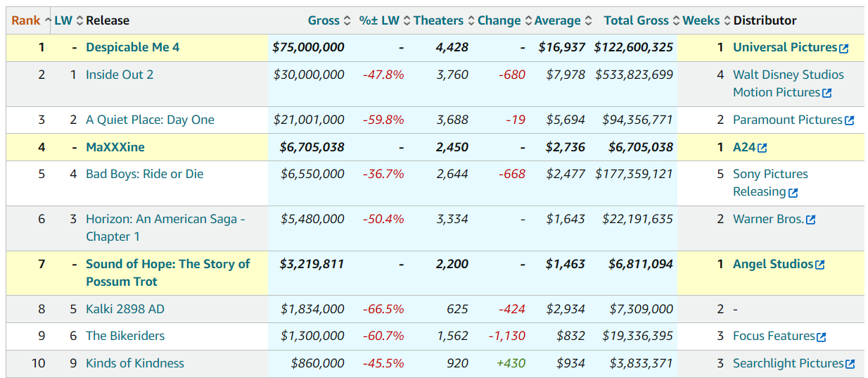Click external link icon after Searchlight Pictures

850,364
